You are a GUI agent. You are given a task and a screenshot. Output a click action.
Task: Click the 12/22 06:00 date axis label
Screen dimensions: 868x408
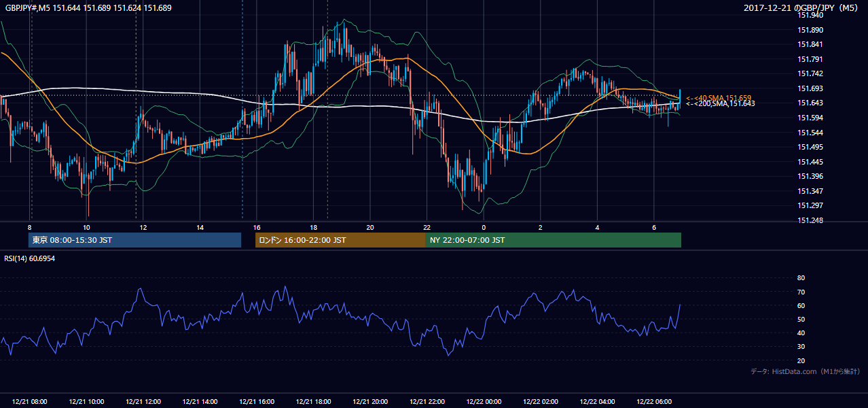[x=653, y=402]
